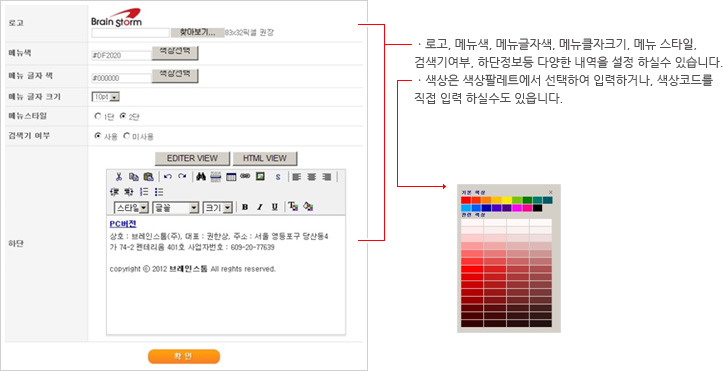
Task: Toggle underline with the U icon
Action: [275, 207]
